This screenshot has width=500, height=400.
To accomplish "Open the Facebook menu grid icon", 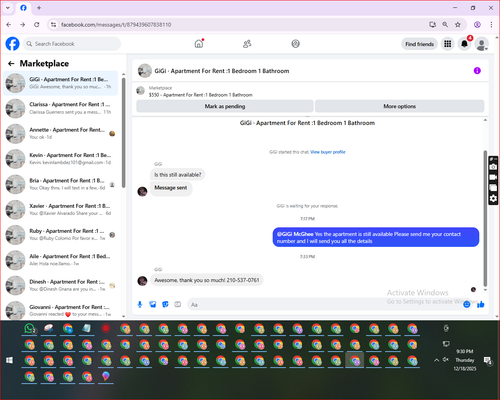I will (x=448, y=44).
